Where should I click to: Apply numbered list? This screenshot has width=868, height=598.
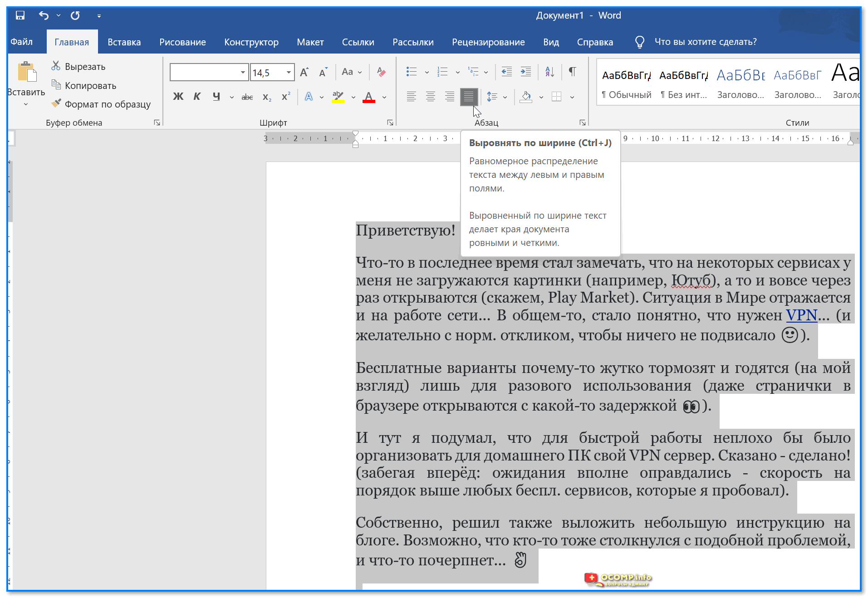click(442, 72)
